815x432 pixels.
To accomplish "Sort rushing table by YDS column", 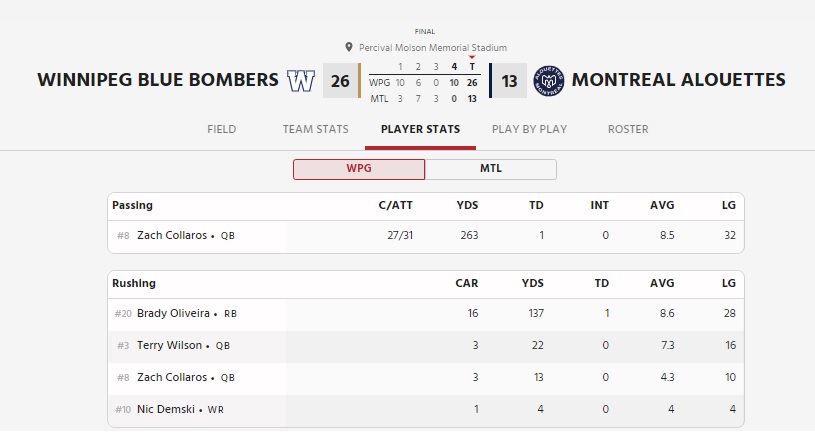I will 532,283.
